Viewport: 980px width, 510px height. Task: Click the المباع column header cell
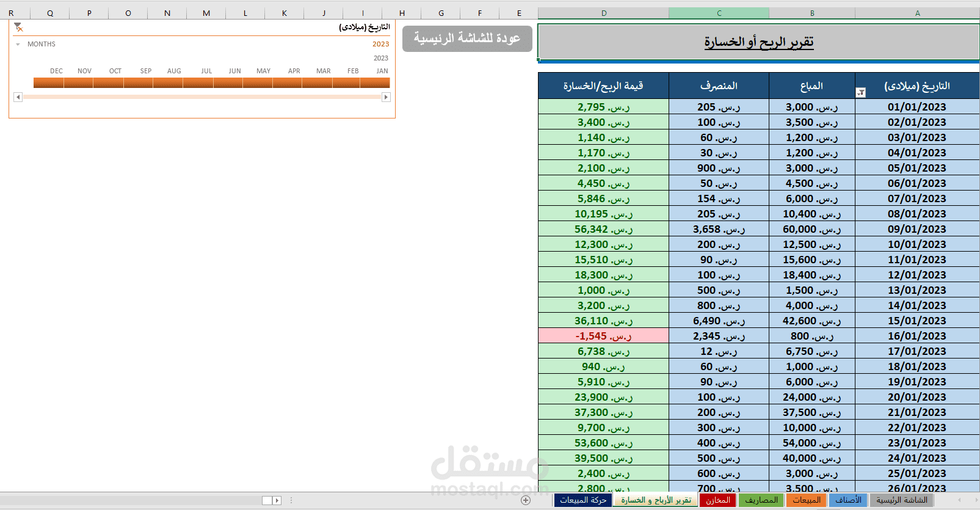pos(811,86)
